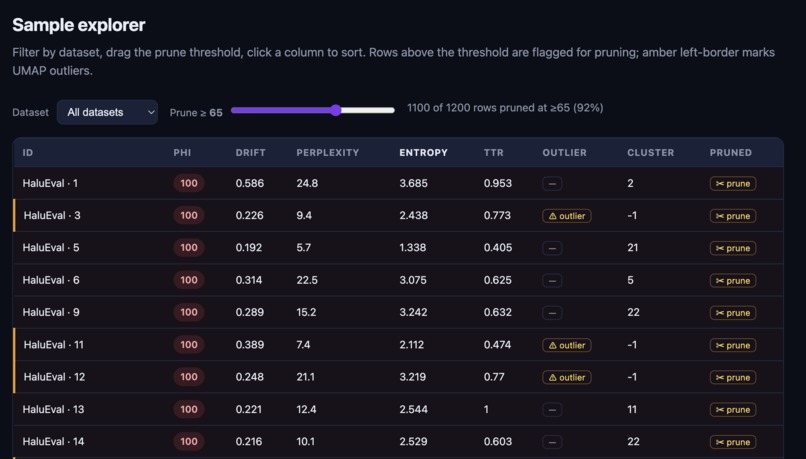
Task: Click the PHI 100 pill for HaluEval · 11
Action: click(x=189, y=344)
